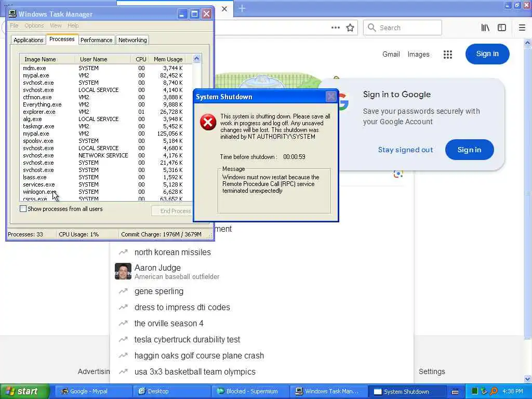Screen dimensions: 532x399
Task: Switch to the Performance tab
Action: click(96, 40)
